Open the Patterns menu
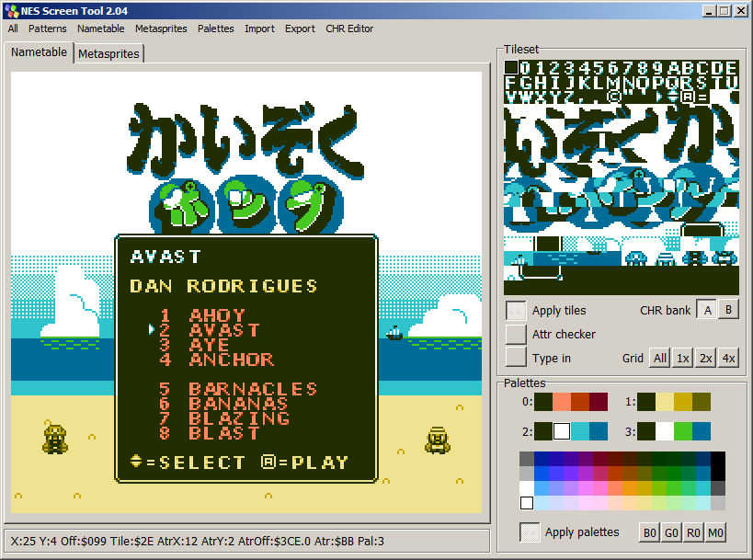Image resolution: width=753 pixels, height=560 pixels. 47,29
